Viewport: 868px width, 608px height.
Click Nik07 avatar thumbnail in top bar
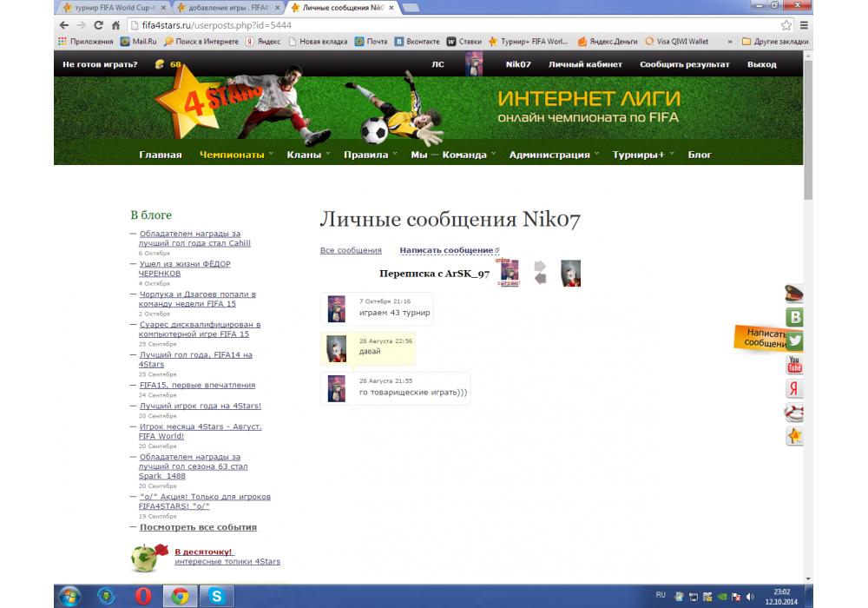474,64
